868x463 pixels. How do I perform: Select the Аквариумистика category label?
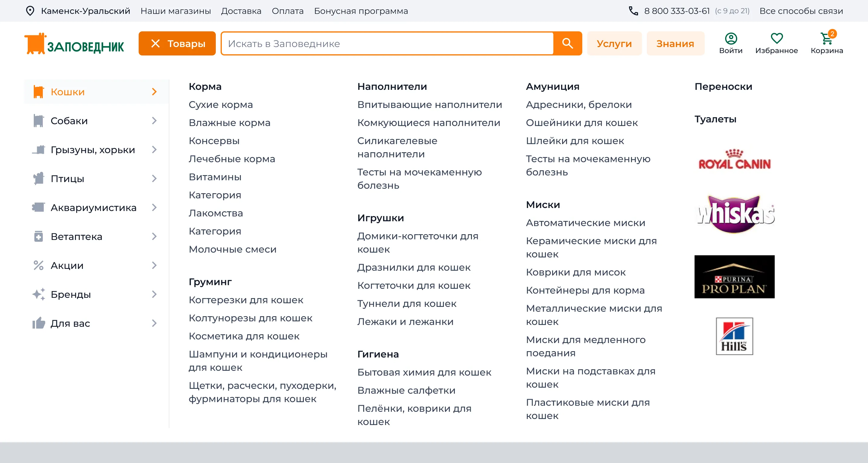(x=93, y=208)
